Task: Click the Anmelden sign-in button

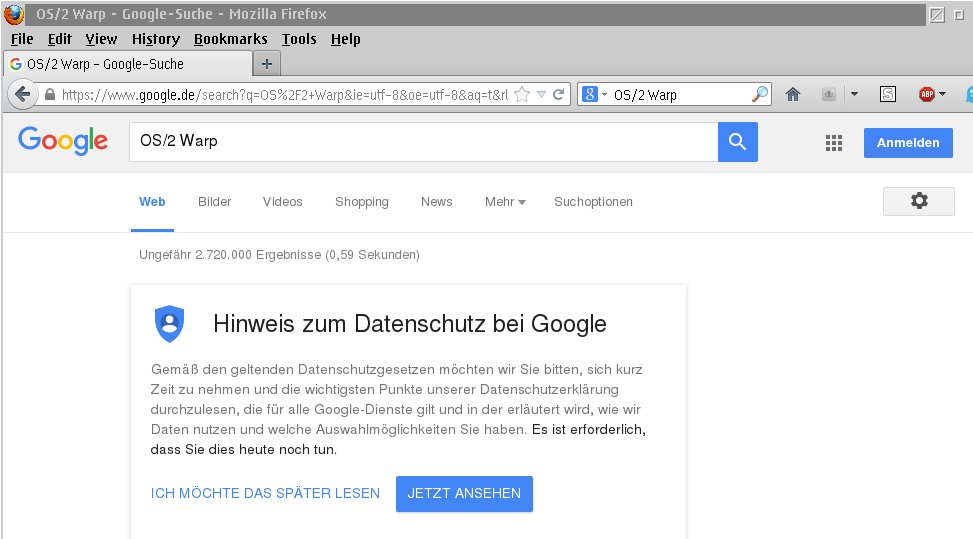Action: pos(908,143)
